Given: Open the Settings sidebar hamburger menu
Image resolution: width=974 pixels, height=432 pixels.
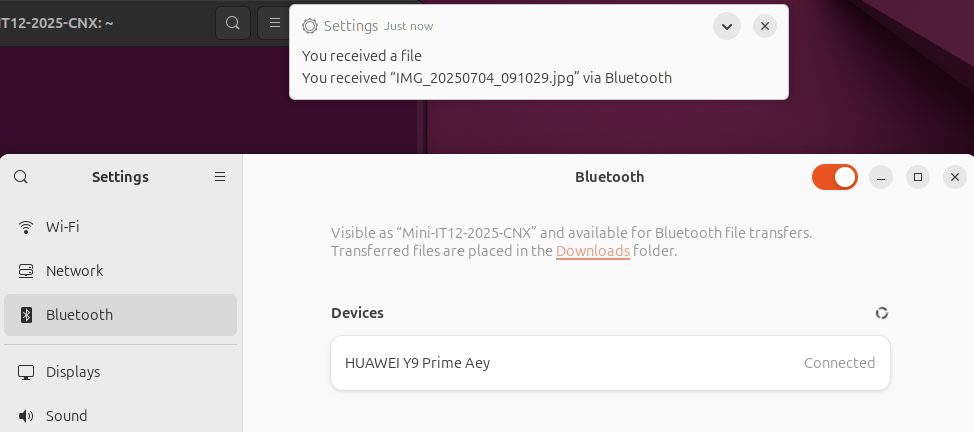Looking at the screenshot, I should click(x=220, y=177).
